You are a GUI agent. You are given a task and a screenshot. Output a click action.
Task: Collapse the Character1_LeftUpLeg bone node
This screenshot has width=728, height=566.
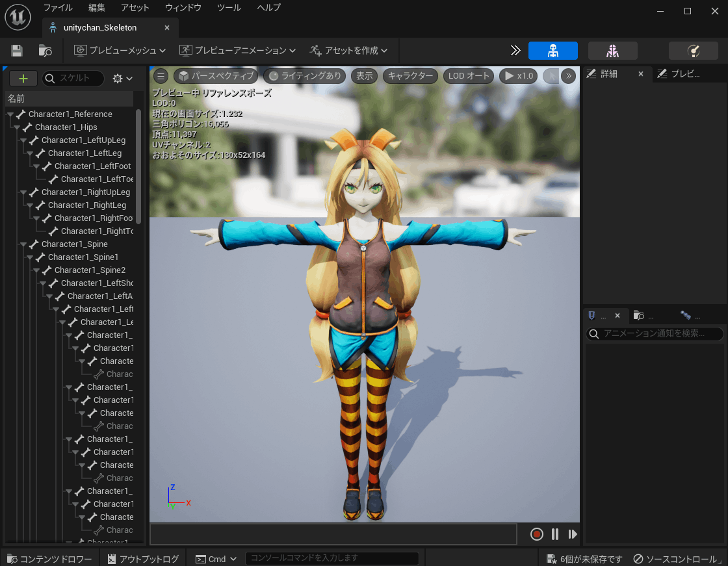pos(23,140)
